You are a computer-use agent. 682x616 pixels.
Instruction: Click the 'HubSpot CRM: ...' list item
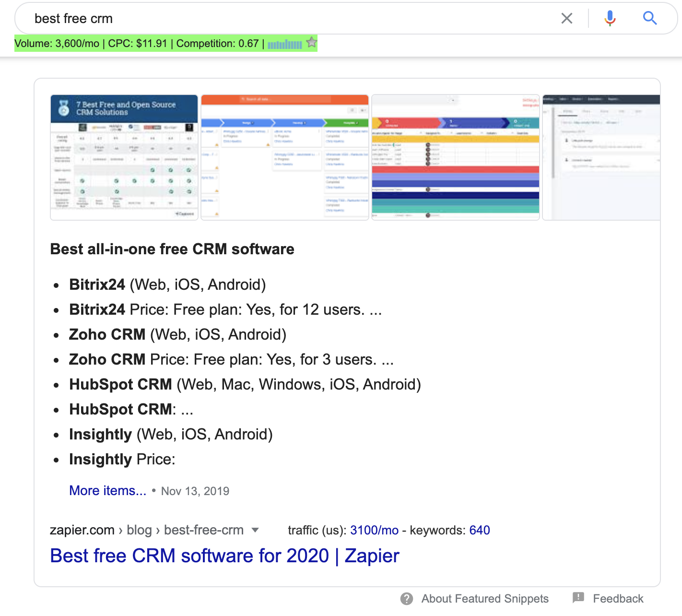131,409
